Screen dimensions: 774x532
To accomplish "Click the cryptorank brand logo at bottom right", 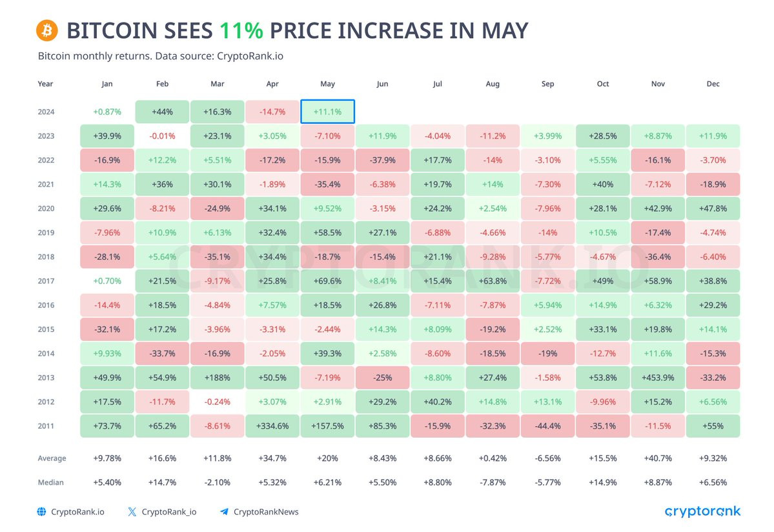I will pos(702,511).
